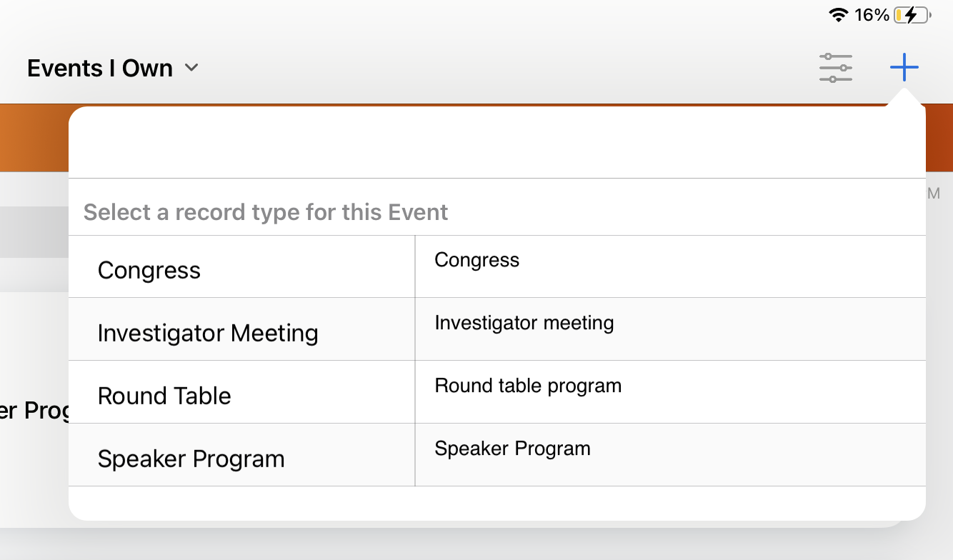Image resolution: width=953 pixels, height=560 pixels.
Task: Select the Congress record type
Action: coord(149,270)
